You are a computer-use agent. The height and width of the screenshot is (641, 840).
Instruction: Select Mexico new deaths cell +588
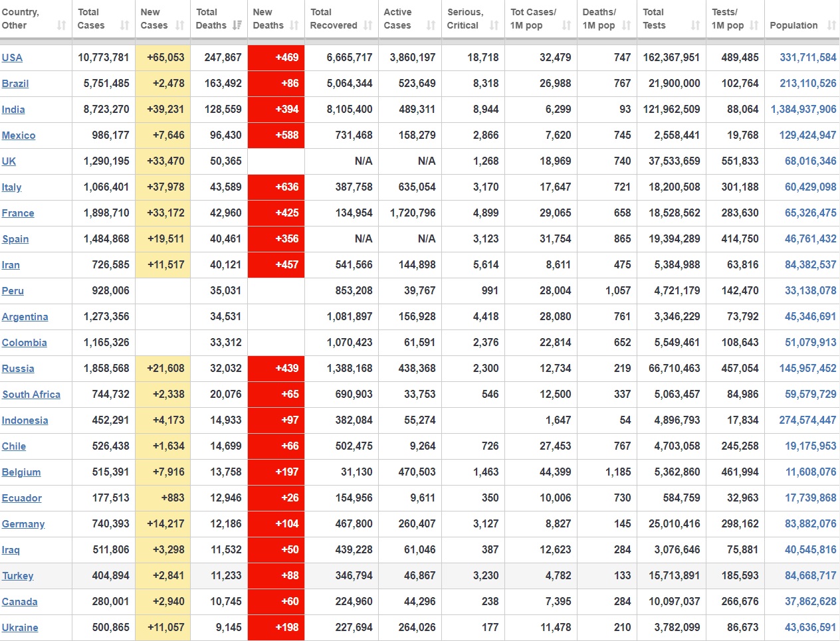(x=276, y=135)
